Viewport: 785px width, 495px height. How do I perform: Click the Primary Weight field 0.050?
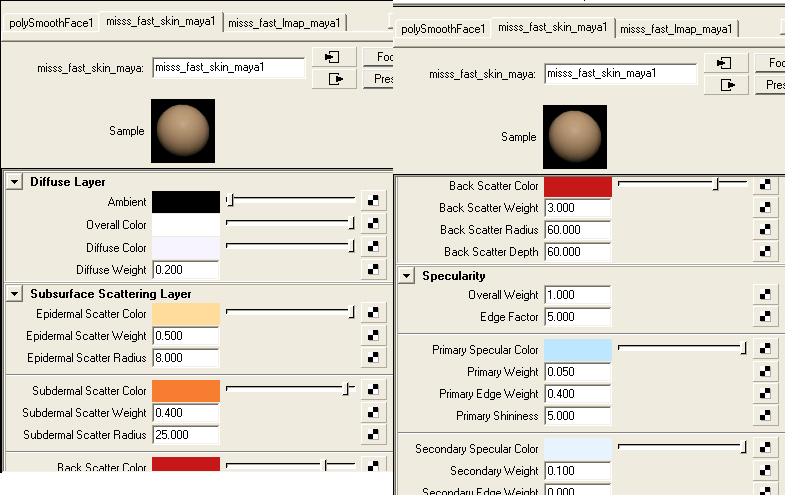[x=578, y=372]
